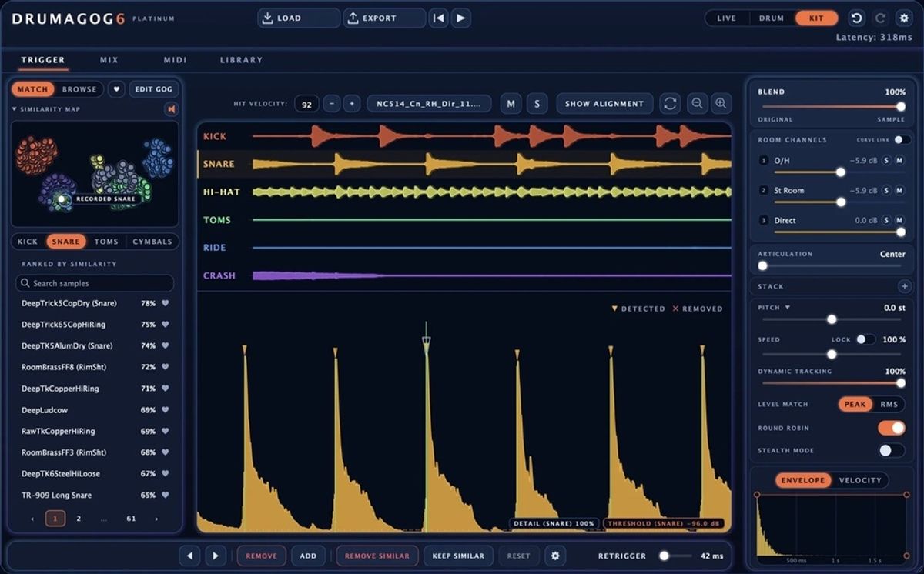Go to sample list page 2

pyautogui.click(x=79, y=519)
